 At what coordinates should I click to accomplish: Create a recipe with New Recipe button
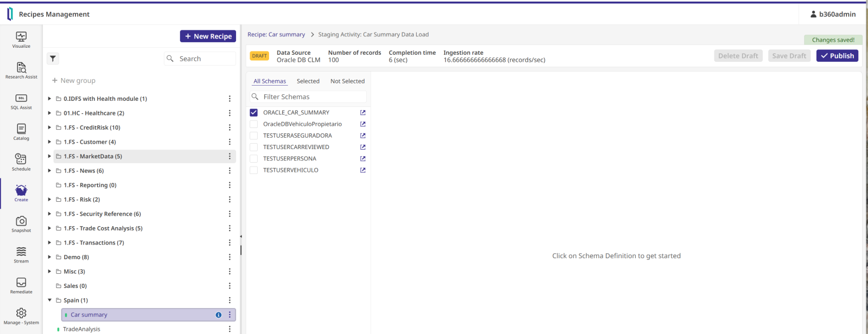[x=208, y=36]
